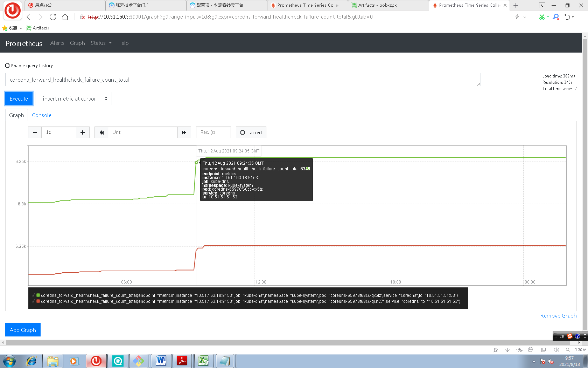Open Word from the taskbar
The height and width of the screenshot is (368, 588).
[161, 361]
